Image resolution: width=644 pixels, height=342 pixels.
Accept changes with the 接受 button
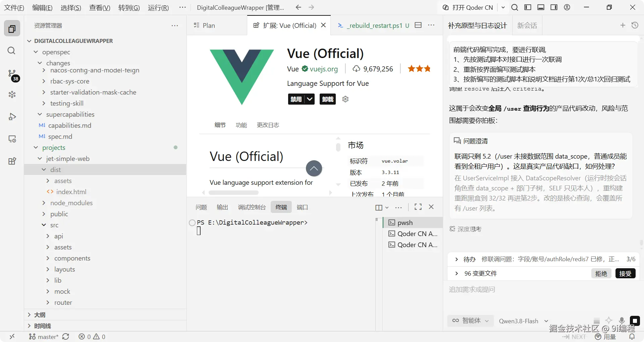(625, 274)
